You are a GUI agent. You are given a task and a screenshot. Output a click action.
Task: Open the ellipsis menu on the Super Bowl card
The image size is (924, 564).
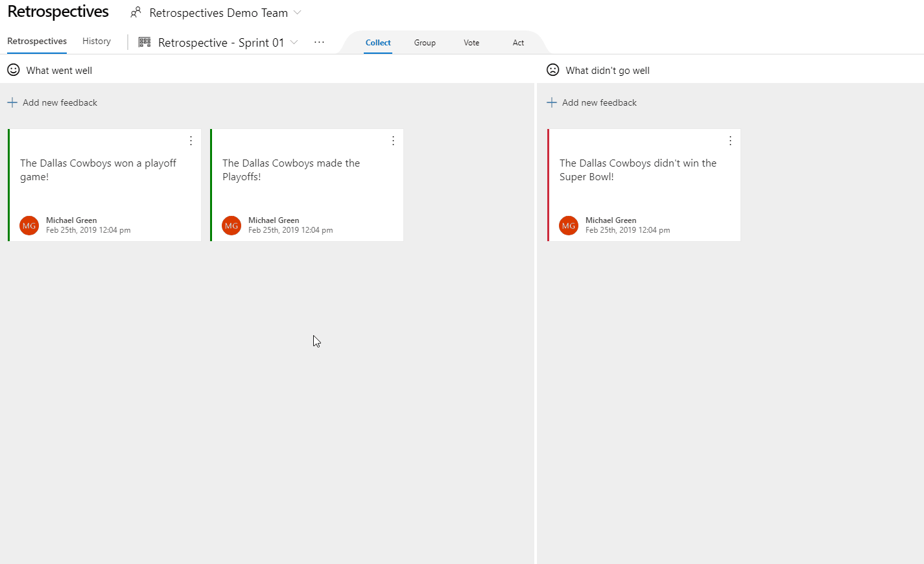click(730, 140)
